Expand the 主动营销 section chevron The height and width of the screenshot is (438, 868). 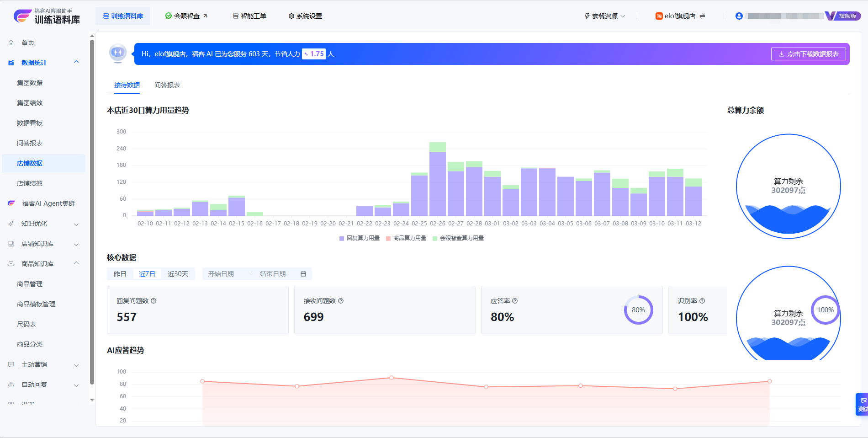click(x=76, y=365)
